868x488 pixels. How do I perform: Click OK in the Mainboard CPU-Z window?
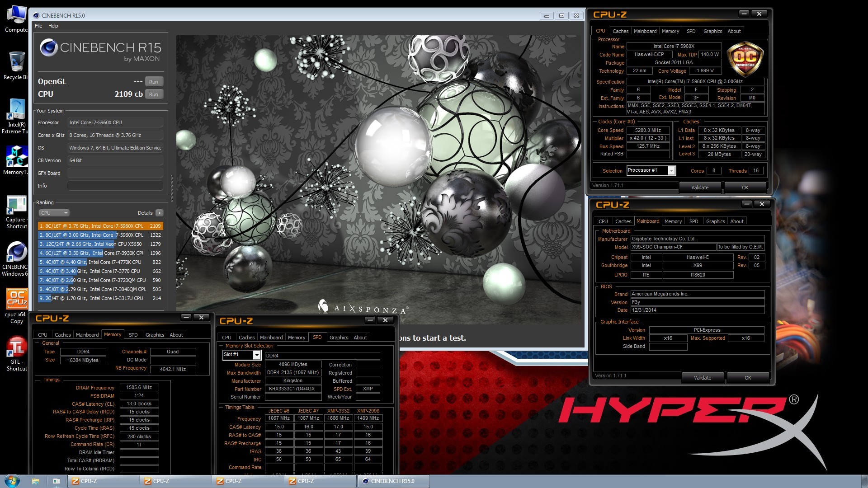748,378
